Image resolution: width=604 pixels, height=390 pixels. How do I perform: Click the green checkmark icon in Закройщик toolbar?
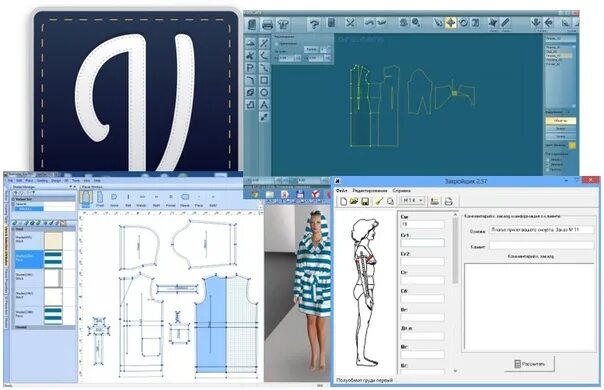(379, 201)
